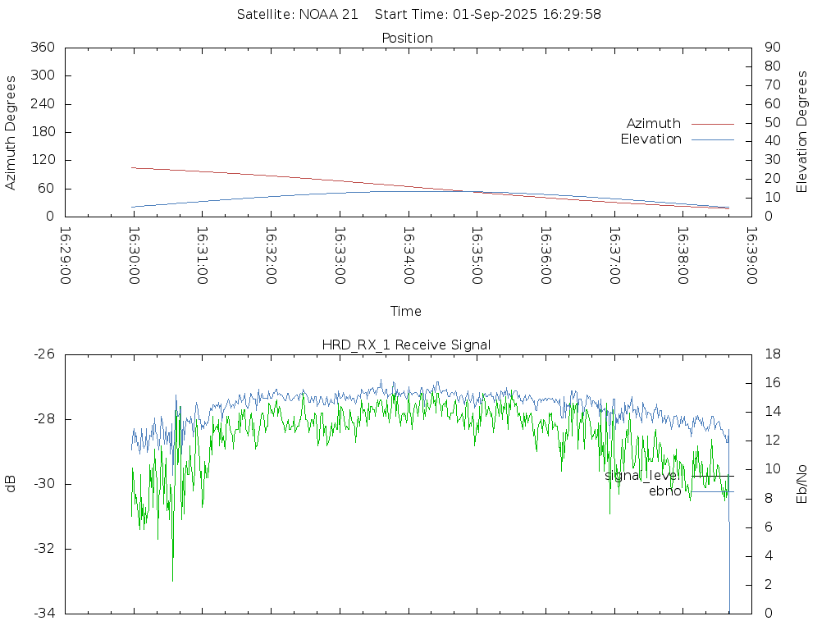
Task: Pick the -30 tick on the dB axis
Action: click(x=44, y=484)
